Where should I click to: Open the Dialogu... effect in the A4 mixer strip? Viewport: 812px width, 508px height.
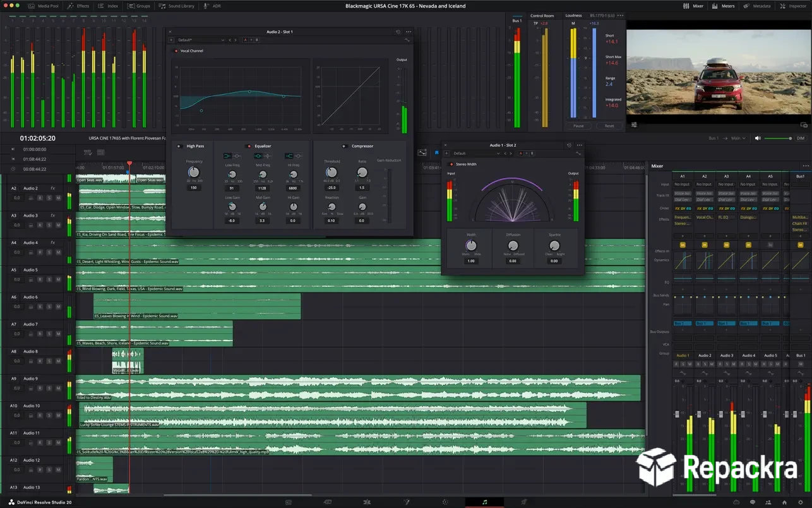(x=748, y=217)
